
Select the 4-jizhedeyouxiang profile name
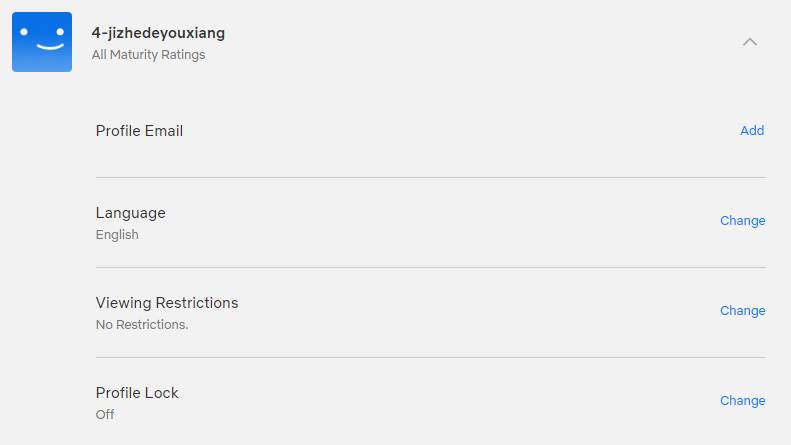pyautogui.click(x=158, y=33)
